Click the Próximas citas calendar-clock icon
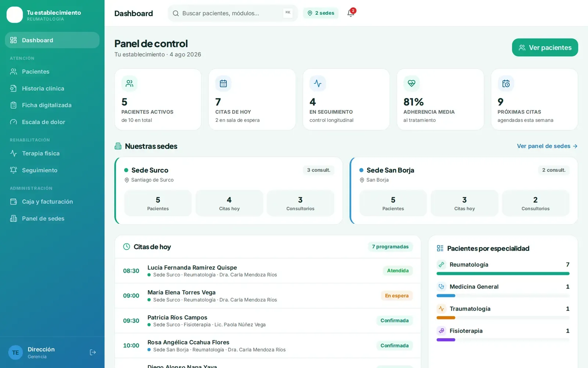Viewport: 588px width, 368px height. coord(506,84)
